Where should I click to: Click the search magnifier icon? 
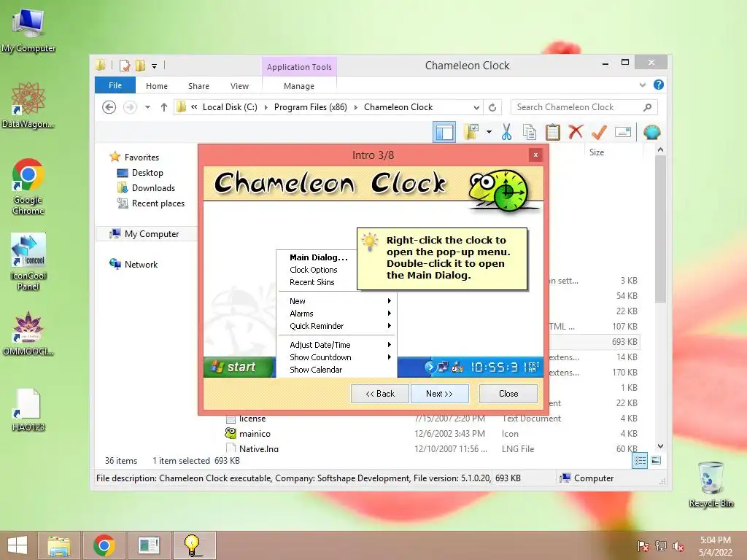pyautogui.click(x=647, y=107)
